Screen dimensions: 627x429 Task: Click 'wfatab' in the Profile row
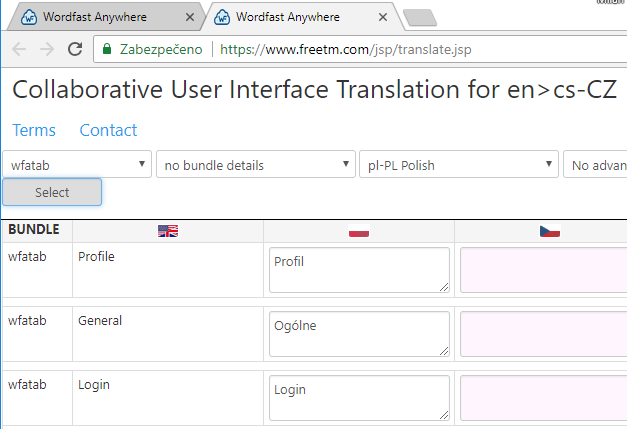(x=27, y=257)
